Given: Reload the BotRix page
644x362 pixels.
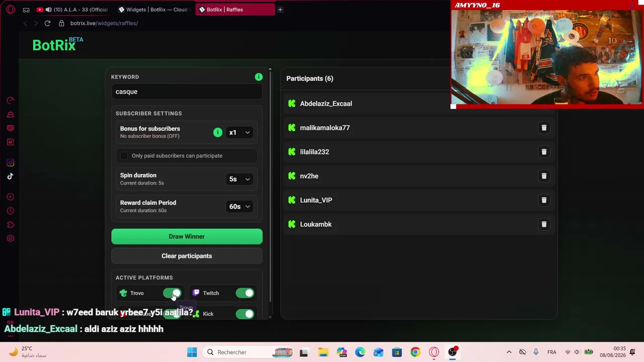Looking at the screenshot, I should pyautogui.click(x=47, y=23).
